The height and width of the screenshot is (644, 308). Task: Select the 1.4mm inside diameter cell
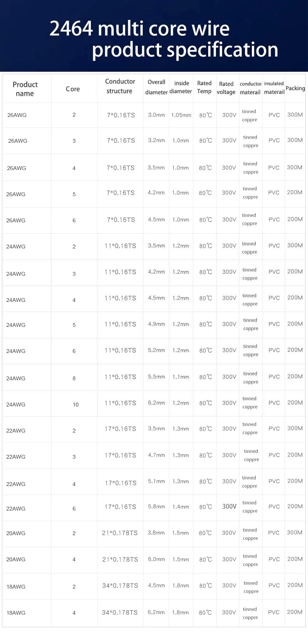[181, 507]
